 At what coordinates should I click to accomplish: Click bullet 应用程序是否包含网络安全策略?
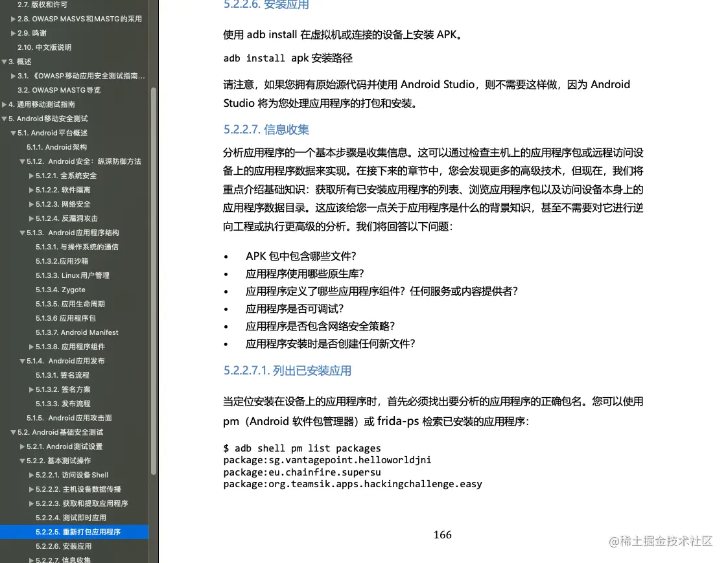pyautogui.click(x=320, y=327)
